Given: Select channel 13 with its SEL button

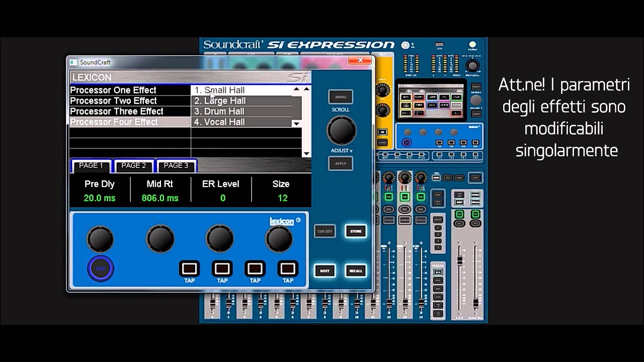Looking at the screenshot, I should coord(405,209).
